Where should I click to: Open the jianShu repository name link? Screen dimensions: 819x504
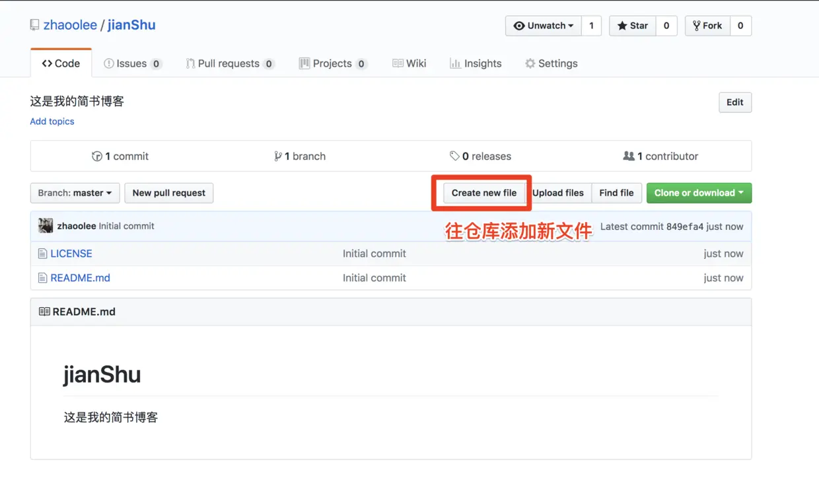tap(131, 25)
